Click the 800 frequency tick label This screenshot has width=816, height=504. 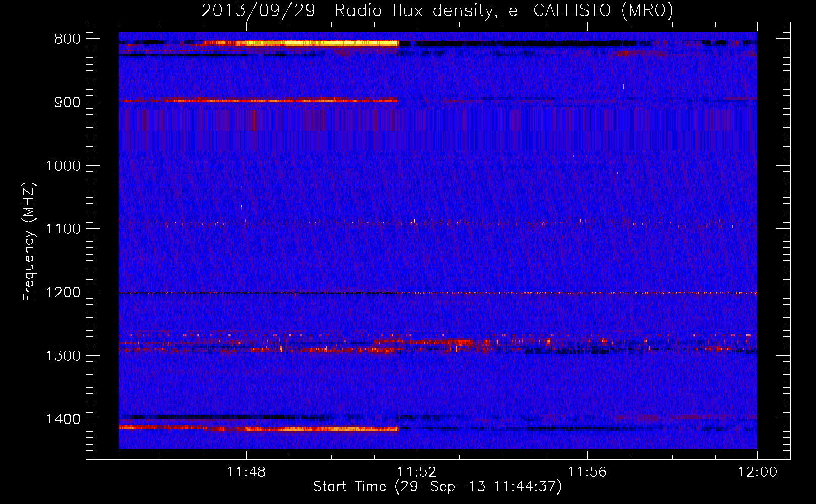pyautogui.click(x=68, y=39)
